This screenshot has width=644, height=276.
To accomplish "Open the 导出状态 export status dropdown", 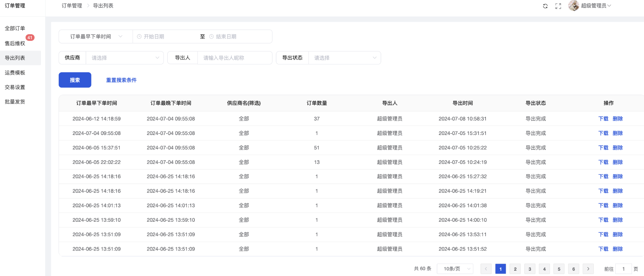I will coord(344,58).
